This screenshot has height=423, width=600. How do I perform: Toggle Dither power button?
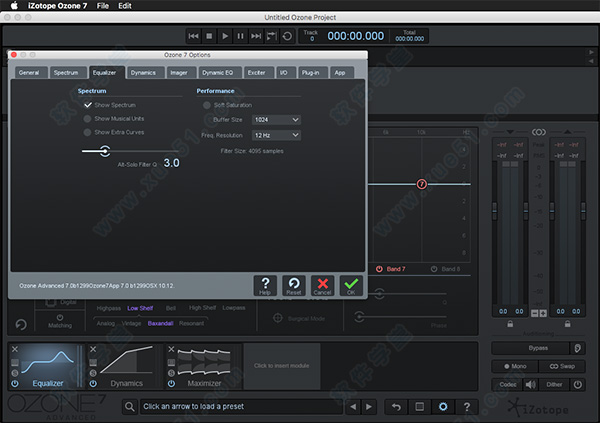[577, 384]
